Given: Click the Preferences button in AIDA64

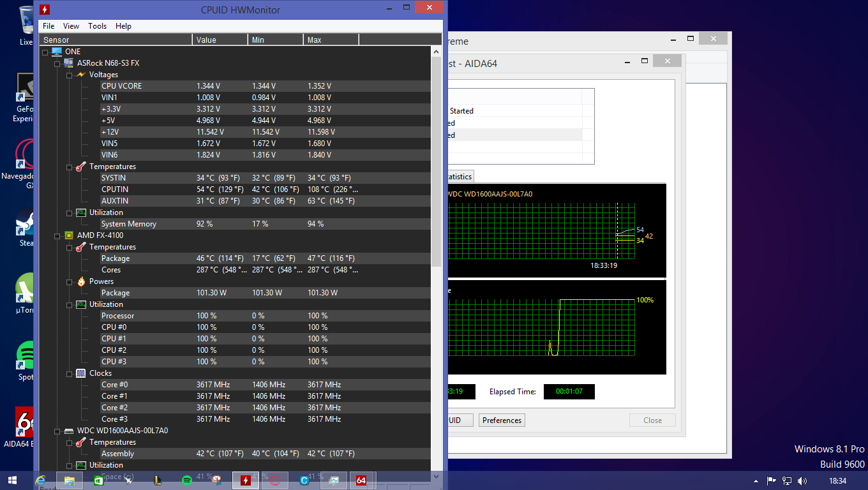Looking at the screenshot, I should click(502, 420).
